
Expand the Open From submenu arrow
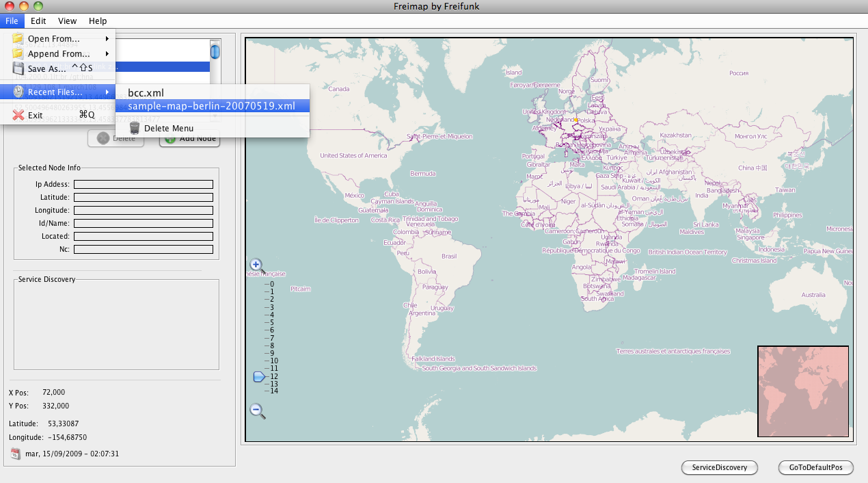coord(107,38)
